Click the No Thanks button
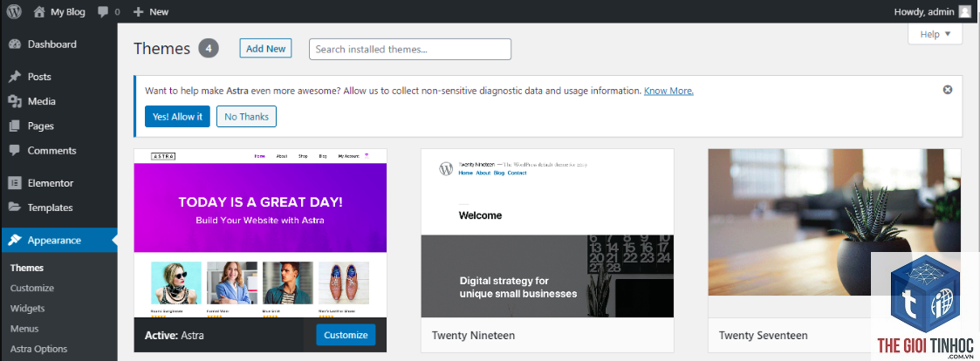Screen dimensions: 980x361 (x=246, y=116)
